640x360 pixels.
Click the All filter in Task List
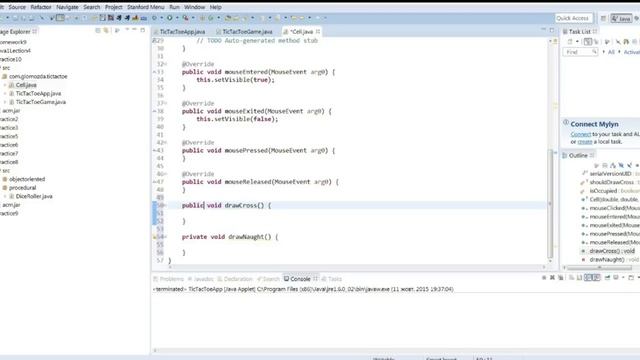tap(611, 52)
